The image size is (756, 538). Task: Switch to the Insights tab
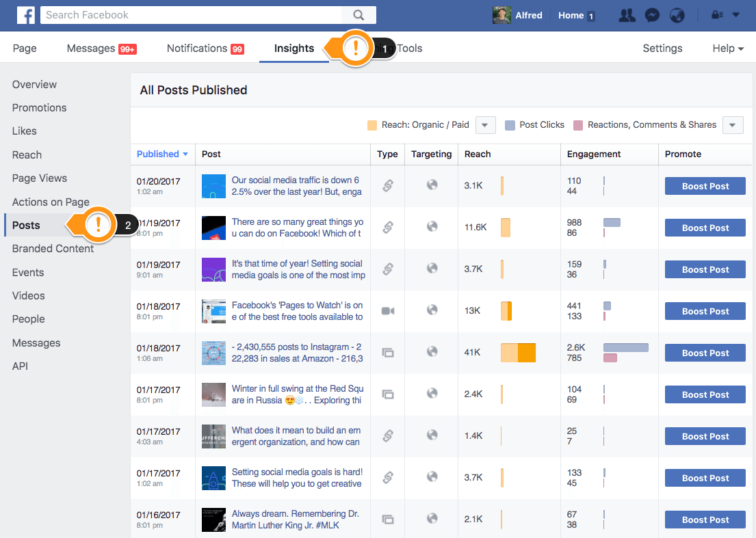294,48
